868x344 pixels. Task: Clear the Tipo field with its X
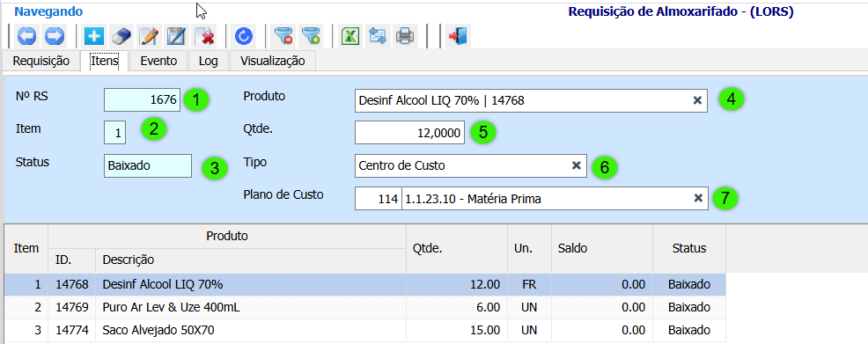[576, 165]
